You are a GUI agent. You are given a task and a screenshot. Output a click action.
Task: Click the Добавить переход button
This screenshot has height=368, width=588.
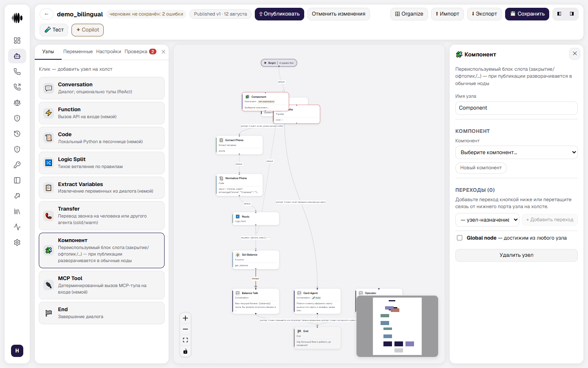click(x=550, y=220)
